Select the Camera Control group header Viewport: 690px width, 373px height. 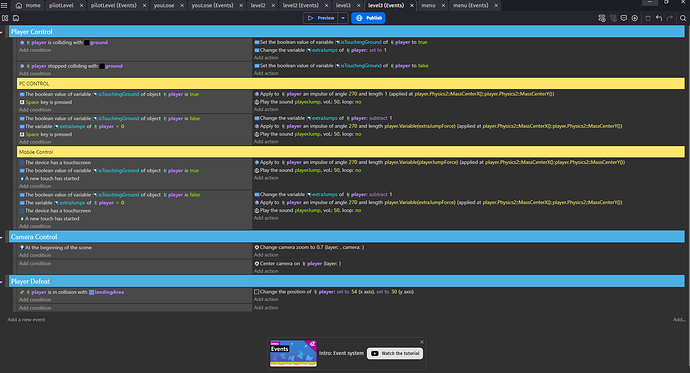coord(347,237)
